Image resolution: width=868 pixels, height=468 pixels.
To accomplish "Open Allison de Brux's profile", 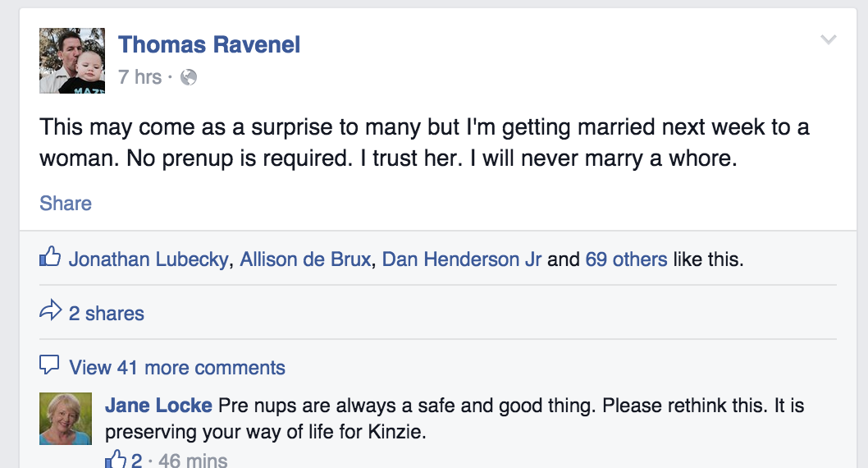I will pos(305,259).
